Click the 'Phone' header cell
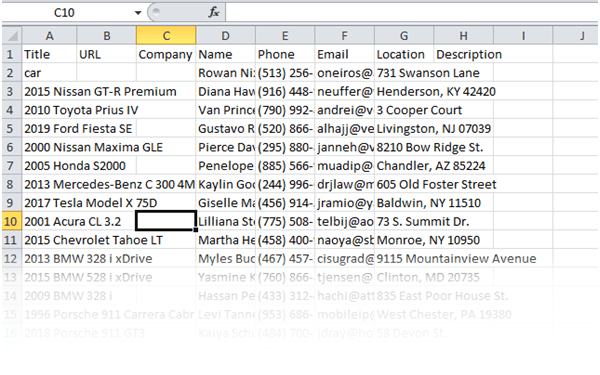This screenshot has width=600, height=375. 285,54
